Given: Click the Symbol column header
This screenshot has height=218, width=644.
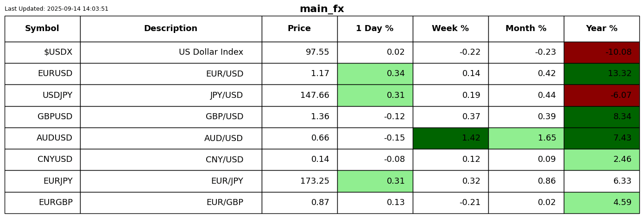Looking at the screenshot, I should pos(42,29).
